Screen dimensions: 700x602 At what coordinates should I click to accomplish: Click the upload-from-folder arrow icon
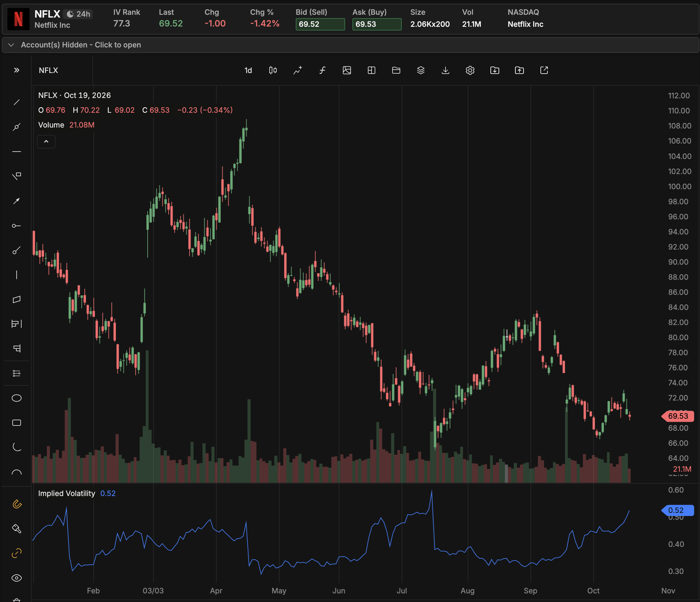(519, 70)
